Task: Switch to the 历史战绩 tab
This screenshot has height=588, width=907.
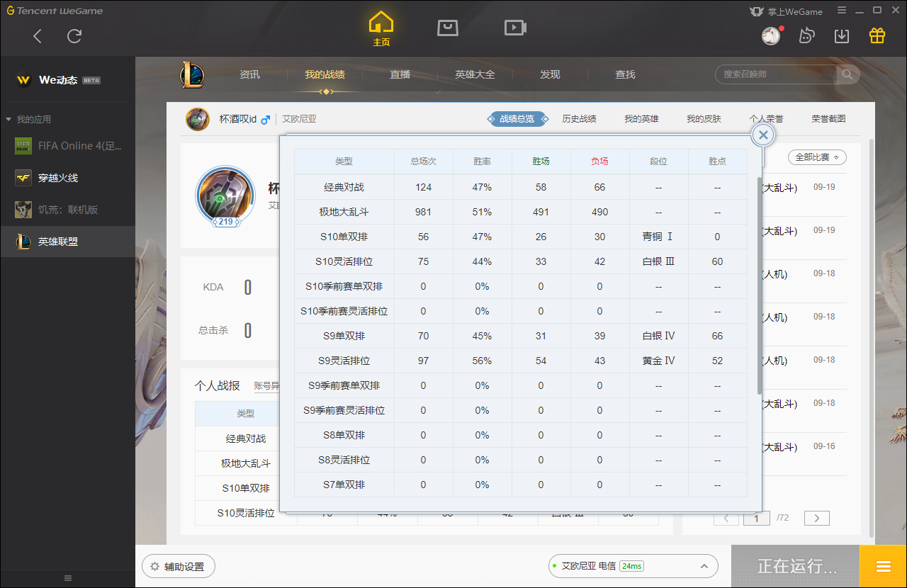Action: (x=579, y=119)
